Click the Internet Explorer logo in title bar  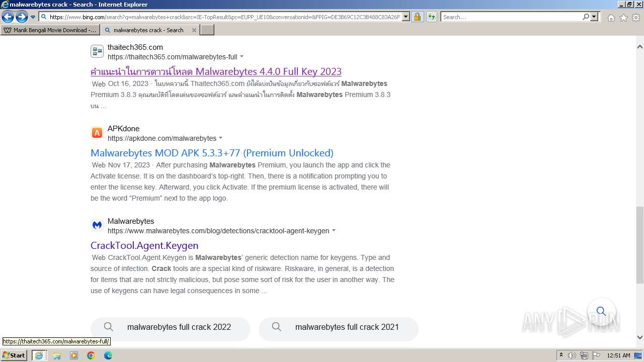pos(5,5)
